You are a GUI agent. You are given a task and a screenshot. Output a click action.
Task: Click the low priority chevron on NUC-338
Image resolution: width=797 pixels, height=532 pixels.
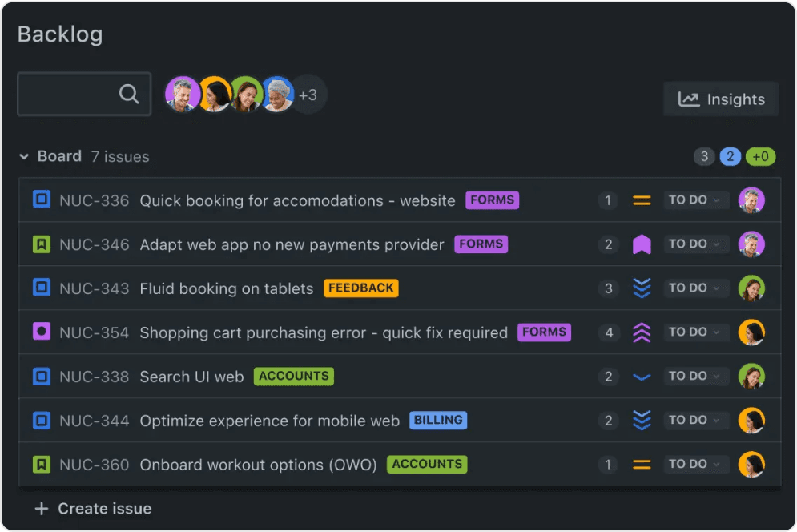coord(642,376)
